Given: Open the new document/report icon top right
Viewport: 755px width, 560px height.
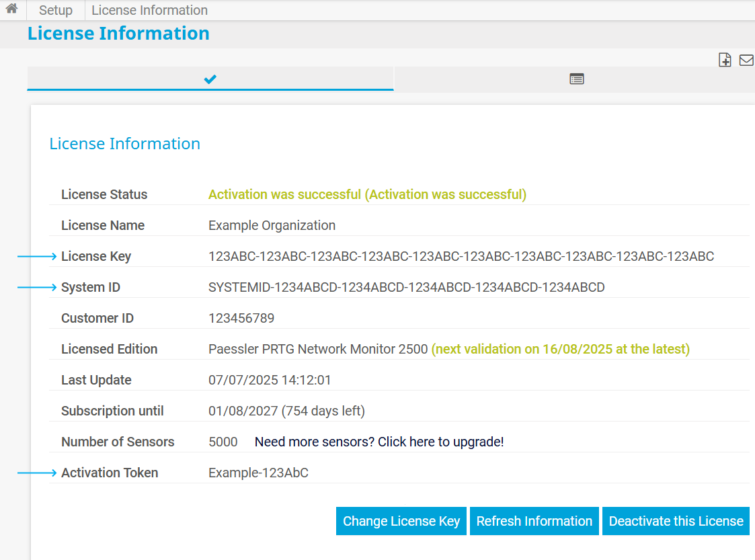Looking at the screenshot, I should click(x=725, y=59).
